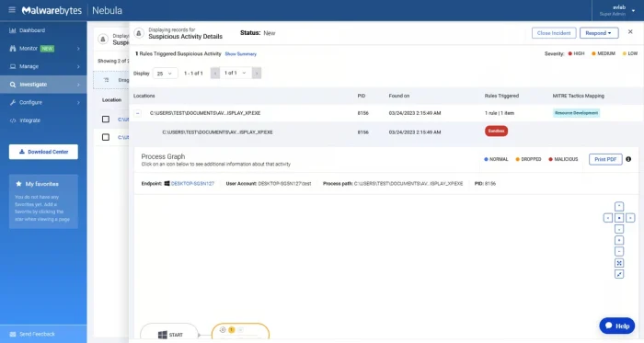Viewport: 644px width, 343px height.
Task: Click the Rules Triggered column header
Action: [x=501, y=96]
